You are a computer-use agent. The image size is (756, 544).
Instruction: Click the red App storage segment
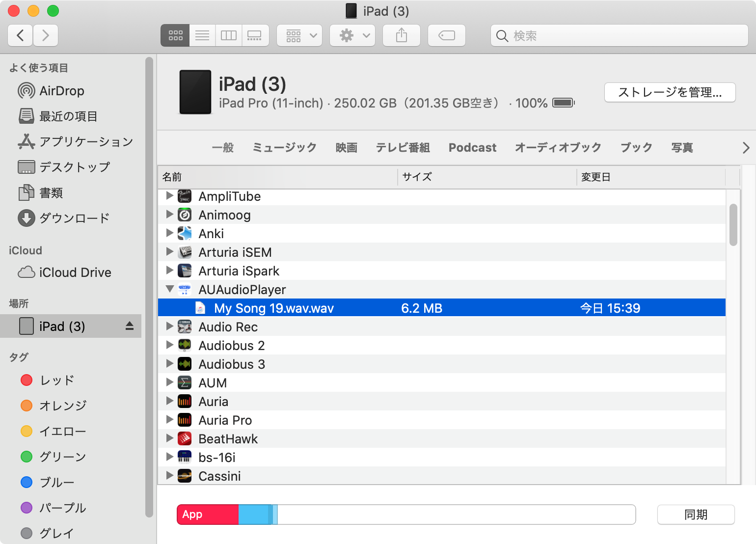(208, 514)
